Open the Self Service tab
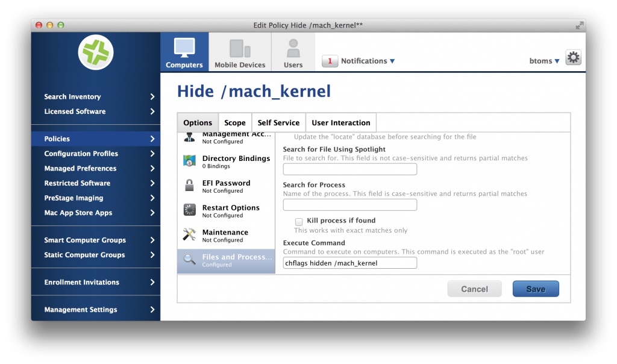617x364 pixels. click(278, 122)
